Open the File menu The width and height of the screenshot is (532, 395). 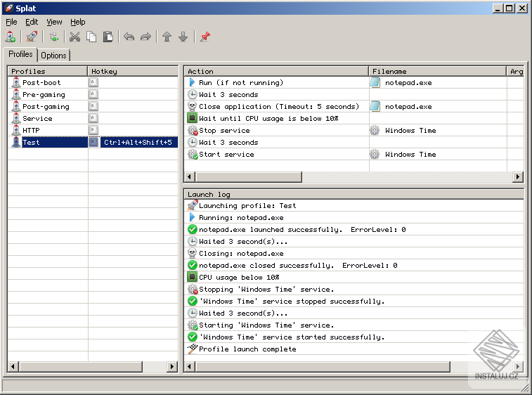[x=11, y=22]
